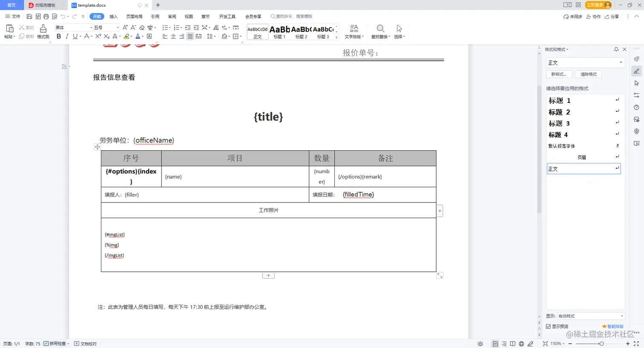
Task: Click the 新样式 New Style button
Action: click(559, 74)
